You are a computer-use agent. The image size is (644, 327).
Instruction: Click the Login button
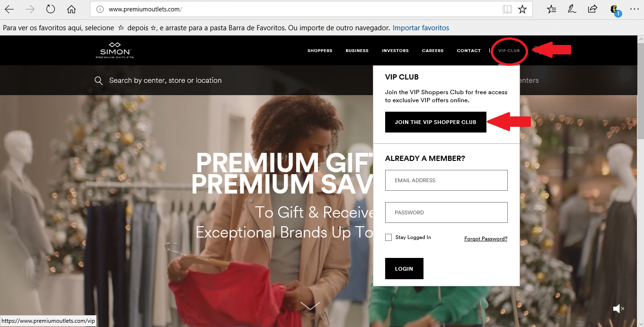(x=404, y=269)
